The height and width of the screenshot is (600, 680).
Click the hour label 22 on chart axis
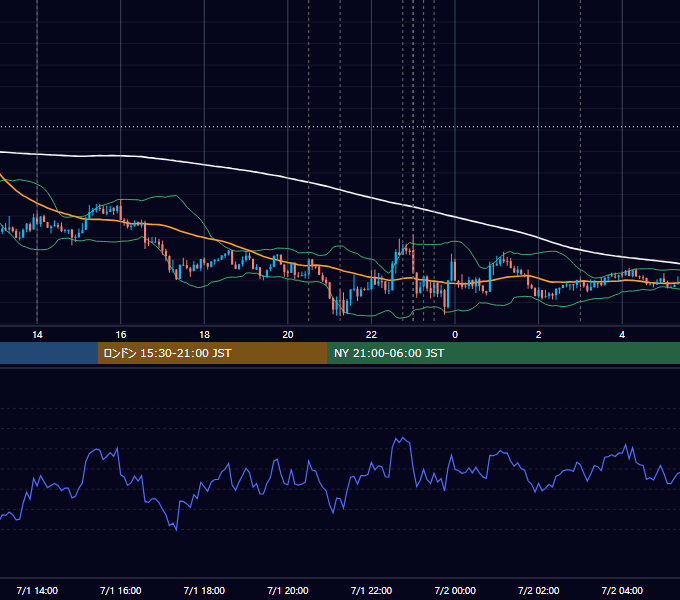pyautogui.click(x=371, y=335)
